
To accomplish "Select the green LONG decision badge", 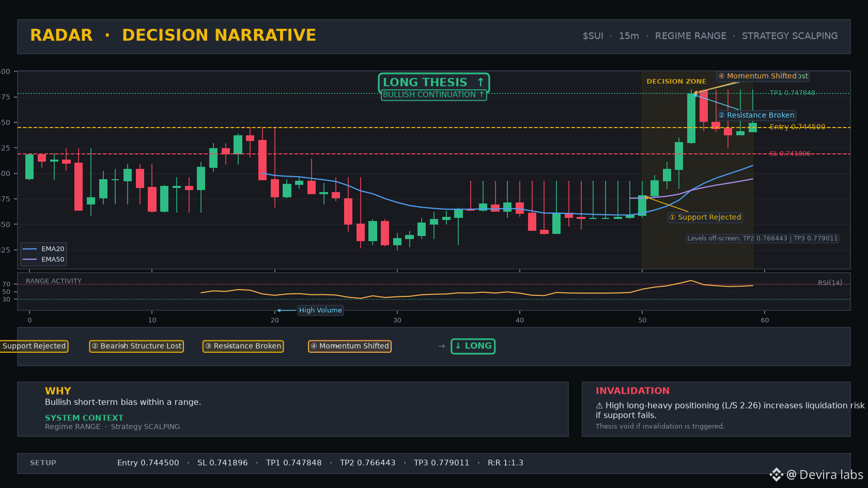I will pos(473,346).
